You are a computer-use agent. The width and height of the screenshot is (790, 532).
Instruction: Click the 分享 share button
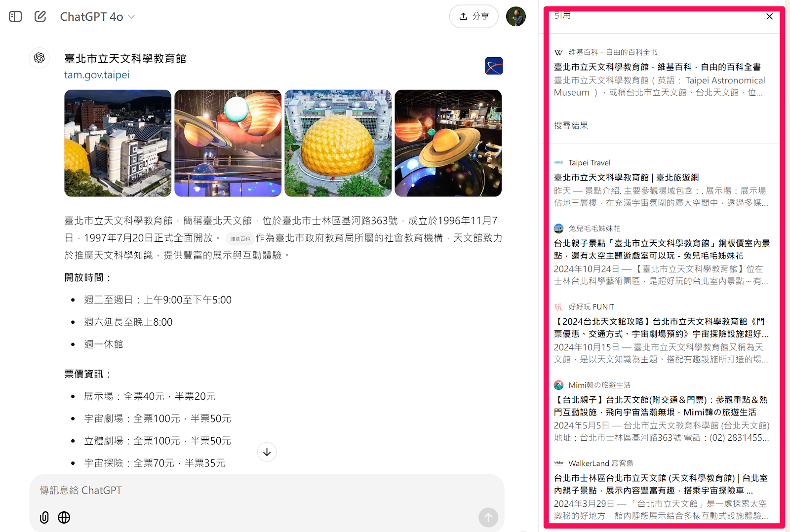click(474, 16)
